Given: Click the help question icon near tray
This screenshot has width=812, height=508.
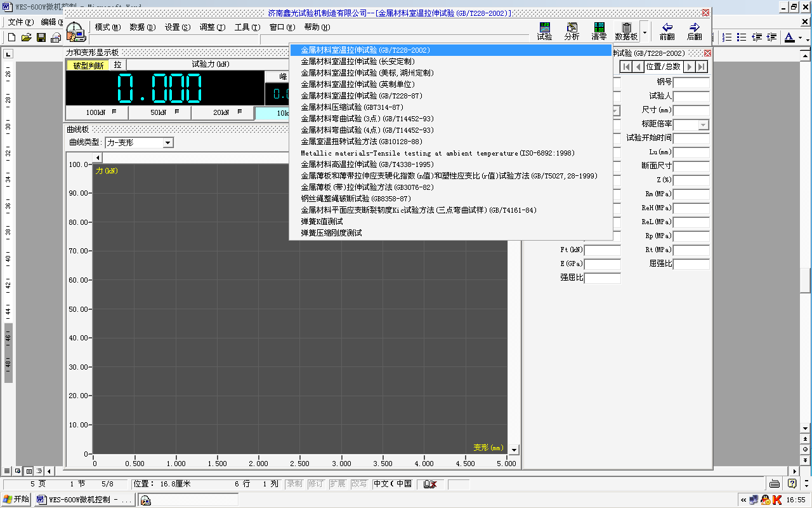Looking at the screenshot, I should [x=792, y=484].
